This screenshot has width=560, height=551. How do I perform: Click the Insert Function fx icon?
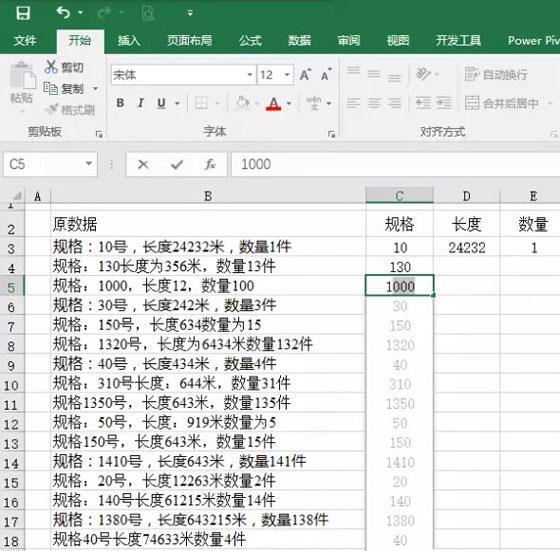(210, 165)
